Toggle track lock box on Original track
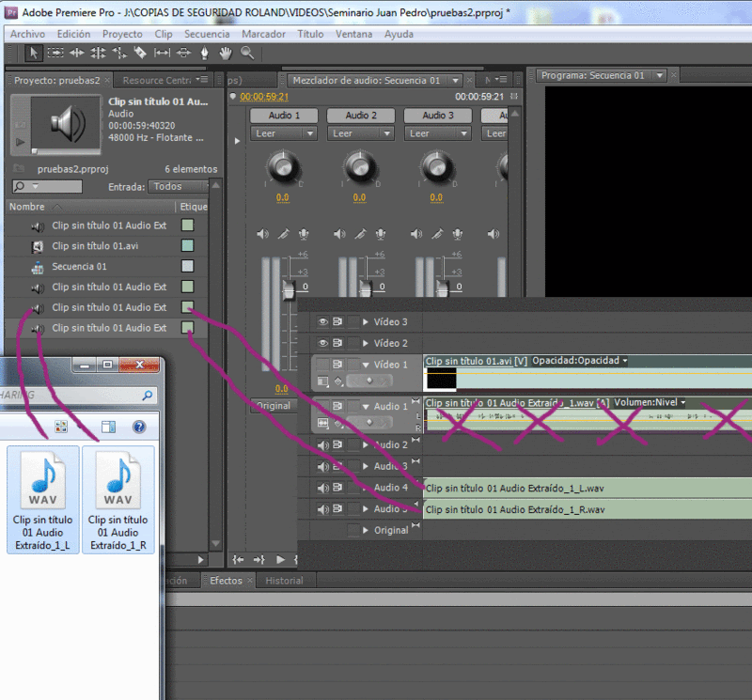 click(353, 530)
